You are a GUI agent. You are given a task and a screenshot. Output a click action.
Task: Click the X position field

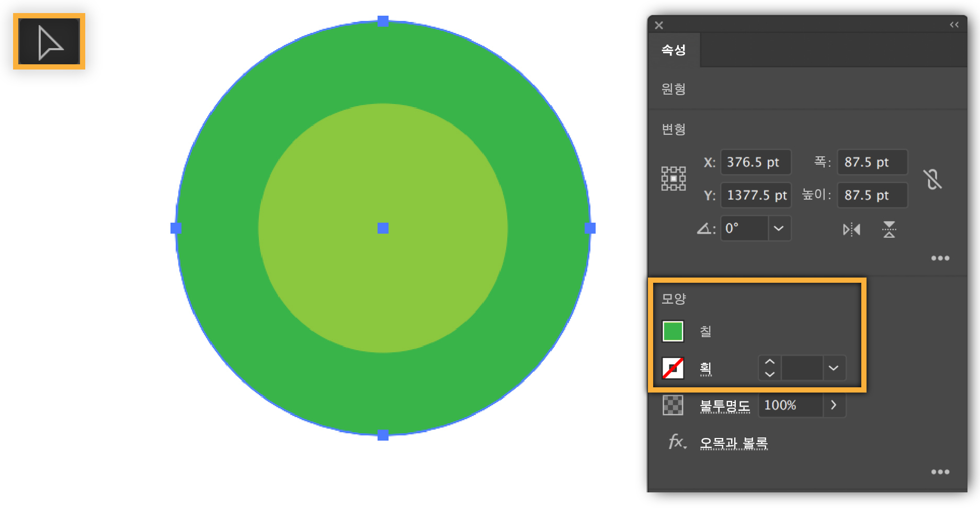click(756, 162)
